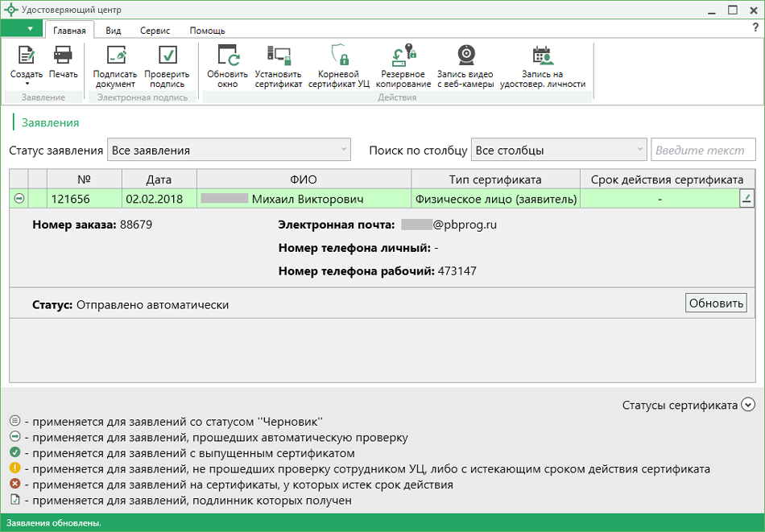Click the Create application icon

click(27, 56)
